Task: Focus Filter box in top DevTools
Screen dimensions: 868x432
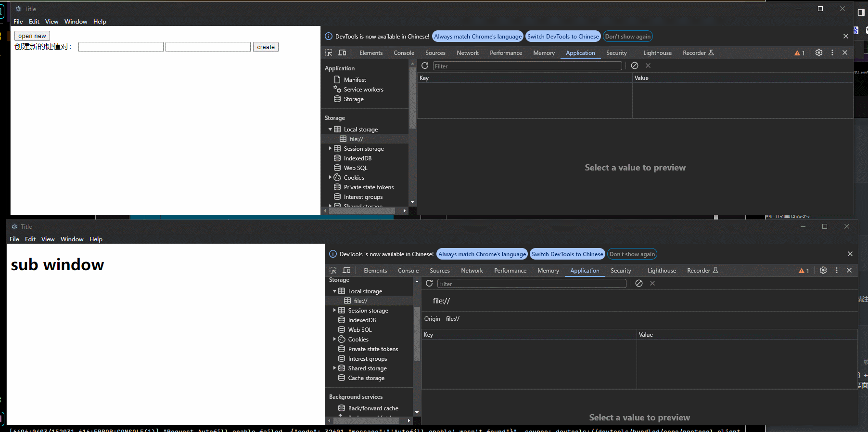Action: (x=527, y=66)
